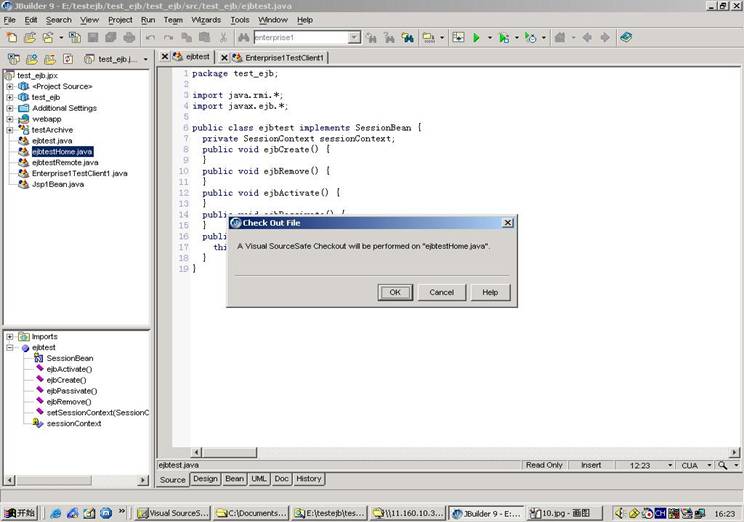Screen dimensions: 744x522
Task: Click the Close project toolbar icon
Action: [x=75, y=37]
